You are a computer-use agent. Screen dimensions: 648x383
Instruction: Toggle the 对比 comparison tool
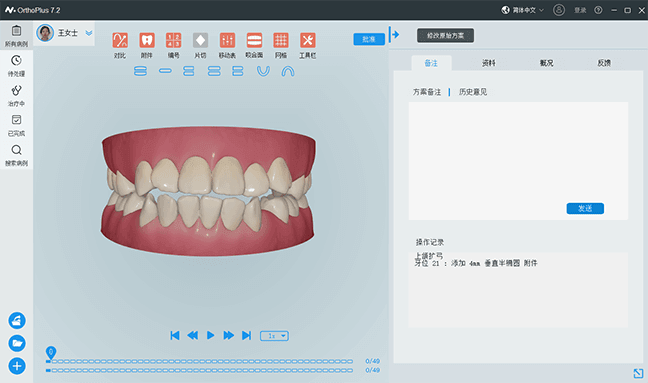coord(120,40)
